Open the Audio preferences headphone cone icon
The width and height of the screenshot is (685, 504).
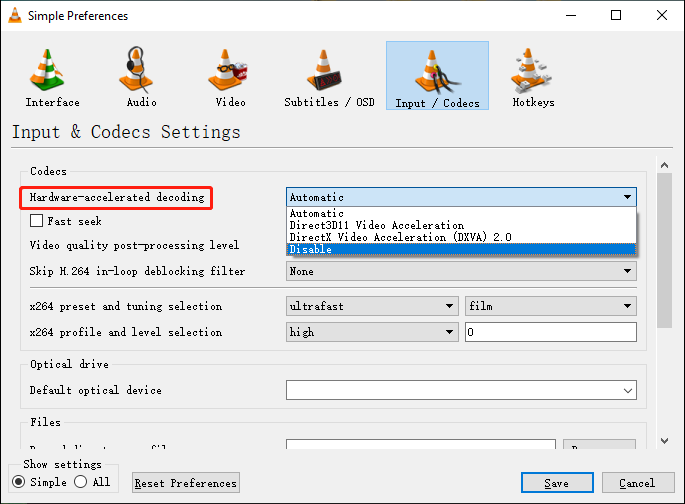[x=136, y=69]
